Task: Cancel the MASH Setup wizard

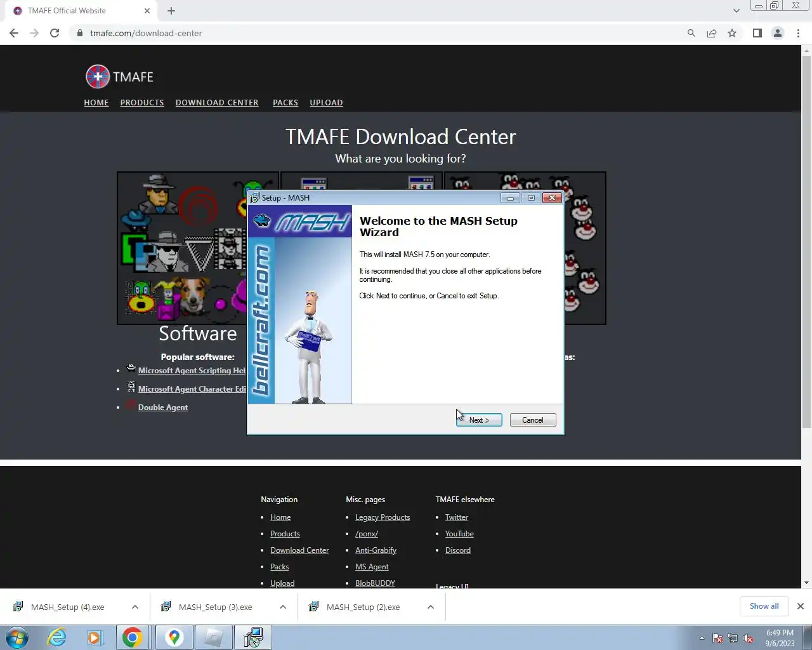Action: tap(533, 420)
